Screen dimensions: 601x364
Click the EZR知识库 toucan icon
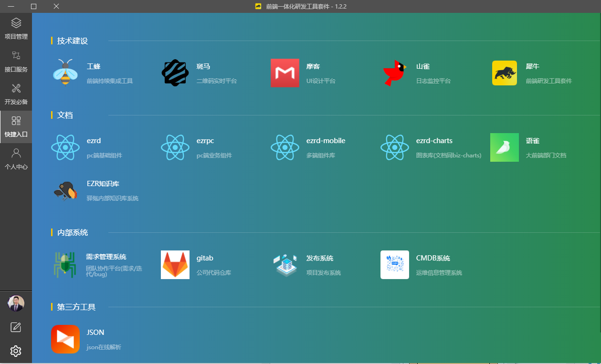click(x=65, y=190)
